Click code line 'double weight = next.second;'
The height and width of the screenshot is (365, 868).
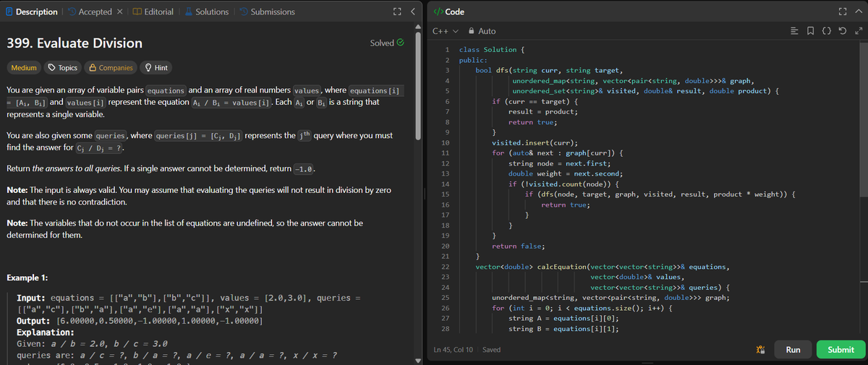pyautogui.click(x=566, y=173)
